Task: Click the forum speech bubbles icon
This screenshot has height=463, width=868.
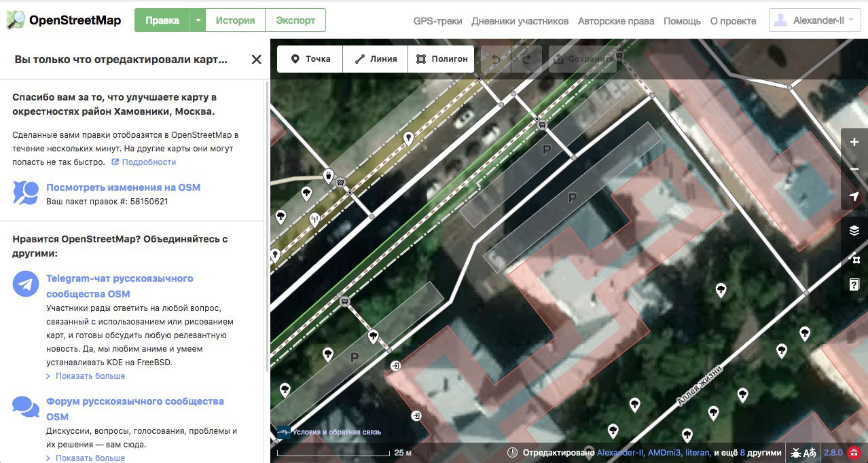Action: click(x=26, y=407)
